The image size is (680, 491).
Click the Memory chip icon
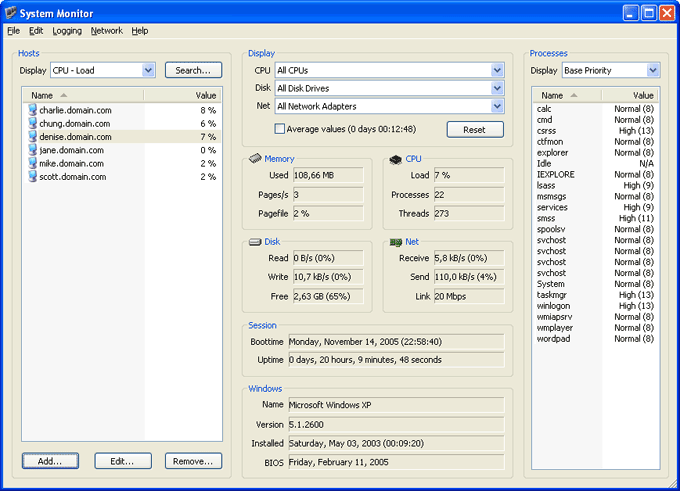(255, 158)
